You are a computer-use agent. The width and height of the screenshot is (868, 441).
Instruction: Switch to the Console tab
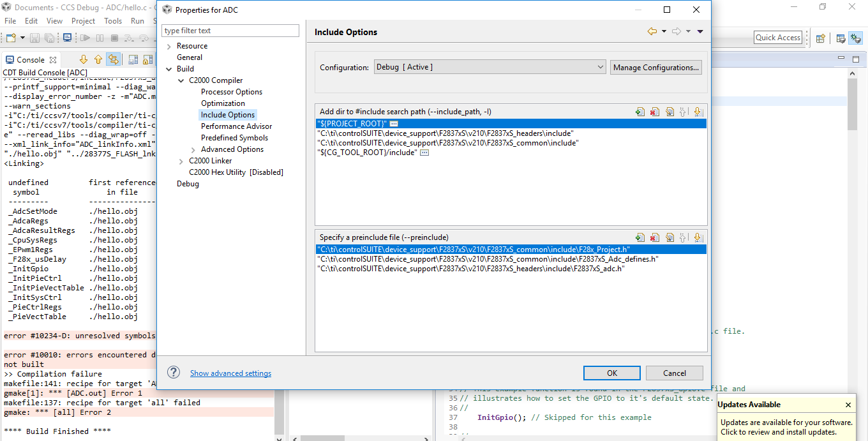[29, 59]
